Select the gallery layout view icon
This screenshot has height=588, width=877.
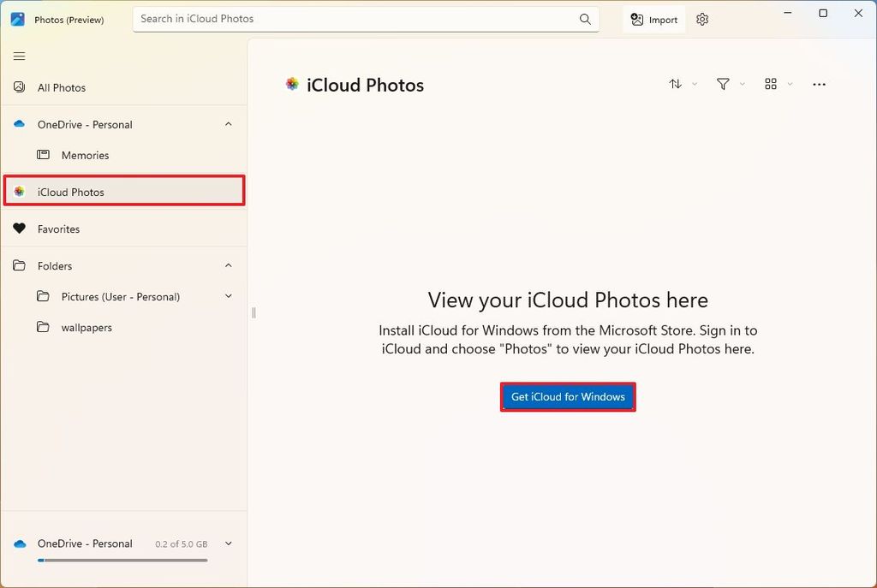tap(770, 84)
